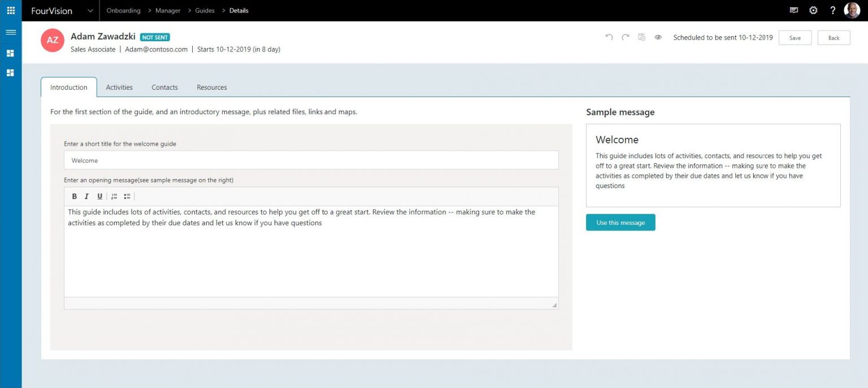Apply Italic formatting in the message editor
The width and height of the screenshot is (868, 388).
point(86,196)
